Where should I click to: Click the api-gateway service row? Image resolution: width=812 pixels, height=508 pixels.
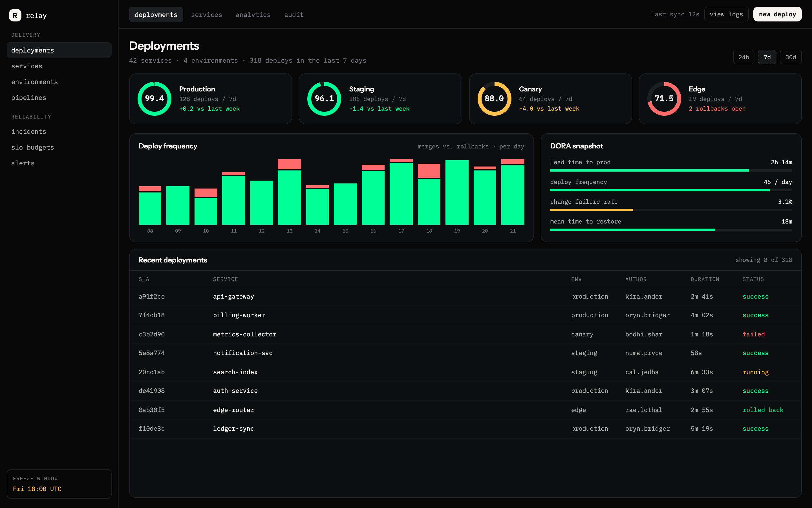465,296
